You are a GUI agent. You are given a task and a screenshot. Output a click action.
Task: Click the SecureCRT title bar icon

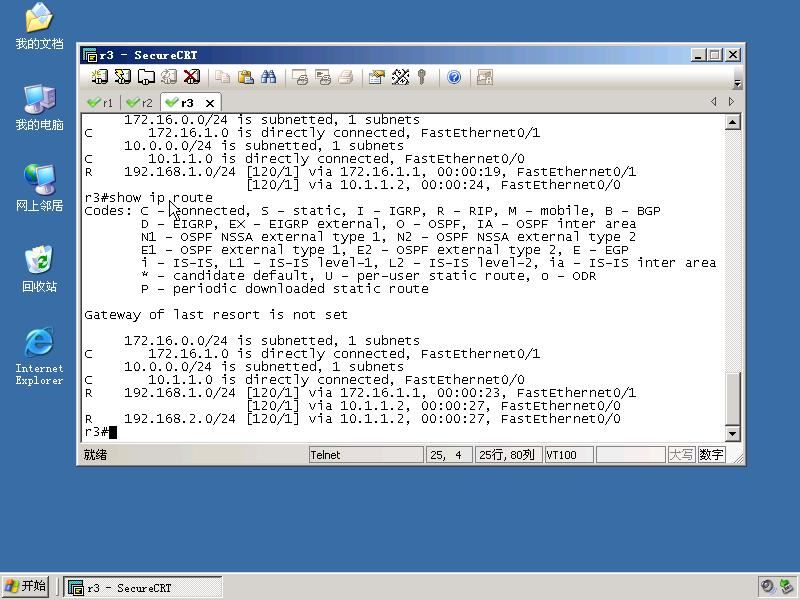point(90,55)
